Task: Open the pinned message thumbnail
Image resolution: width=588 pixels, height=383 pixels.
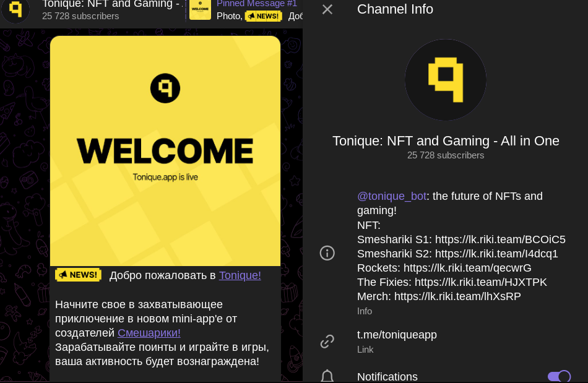Action: [x=201, y=10]
